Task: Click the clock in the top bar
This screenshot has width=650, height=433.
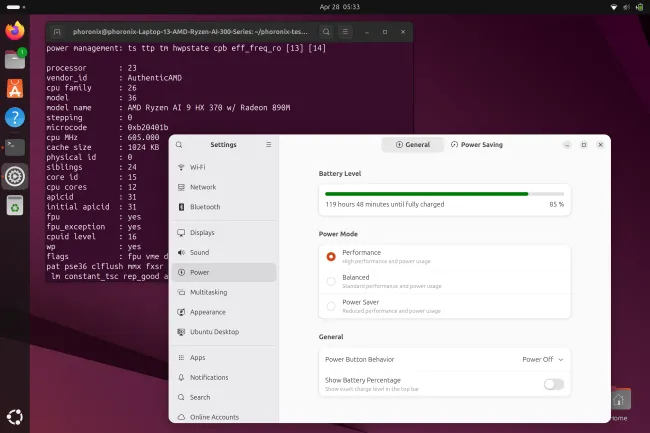Action: point(324,6)
